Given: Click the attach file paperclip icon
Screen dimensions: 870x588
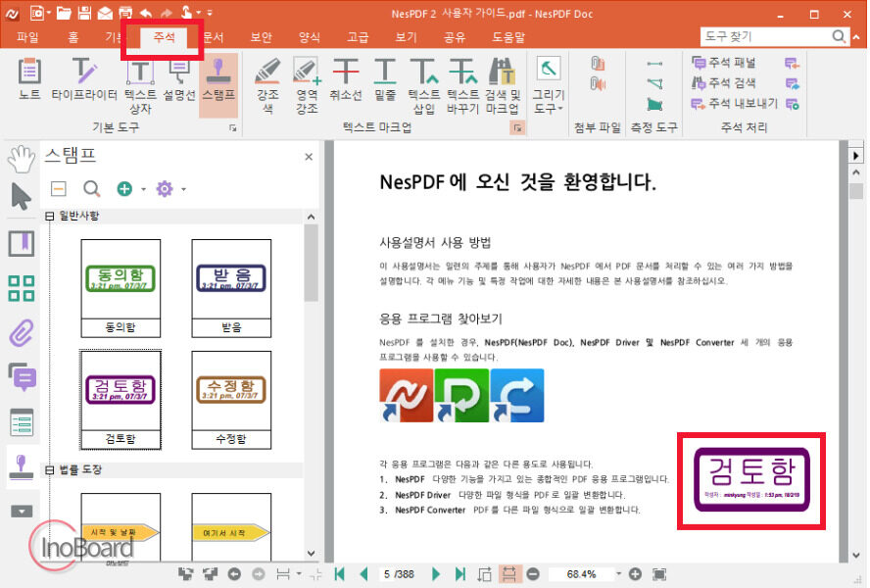Looking at the screenshot, I should point(598,64).
